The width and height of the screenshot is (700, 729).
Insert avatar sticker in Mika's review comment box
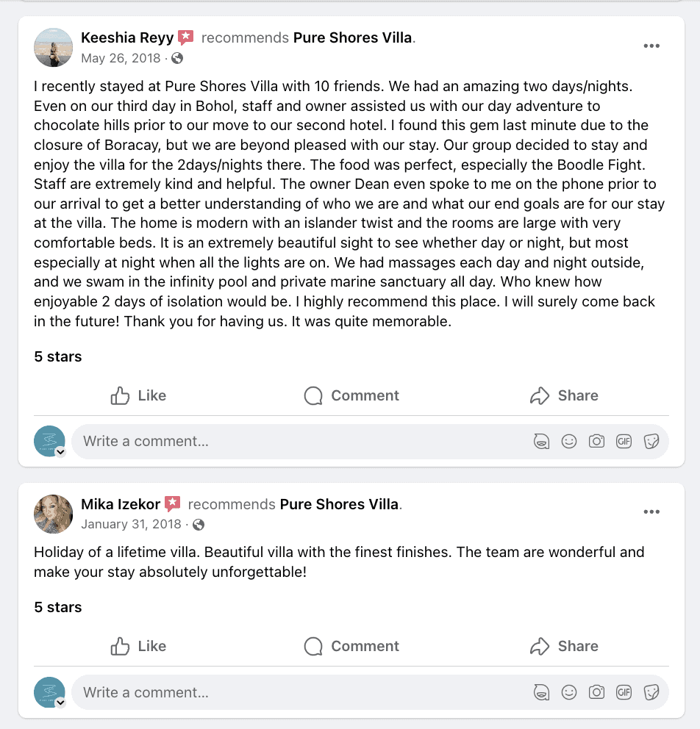click(542, 692)
